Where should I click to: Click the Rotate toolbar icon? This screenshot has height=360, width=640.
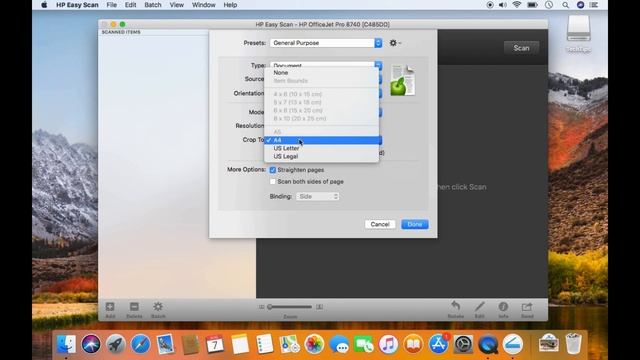[456, 306]
